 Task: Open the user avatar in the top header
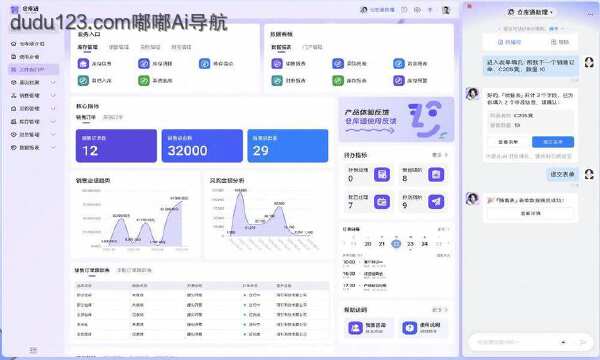point(445,10)
